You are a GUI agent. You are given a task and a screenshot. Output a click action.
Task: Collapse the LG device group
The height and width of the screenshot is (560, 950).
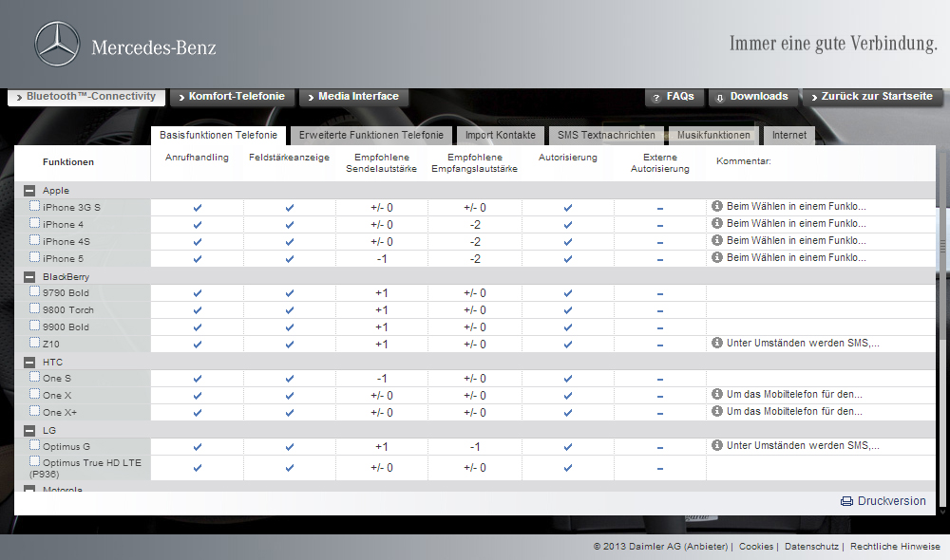pos(29,430)
